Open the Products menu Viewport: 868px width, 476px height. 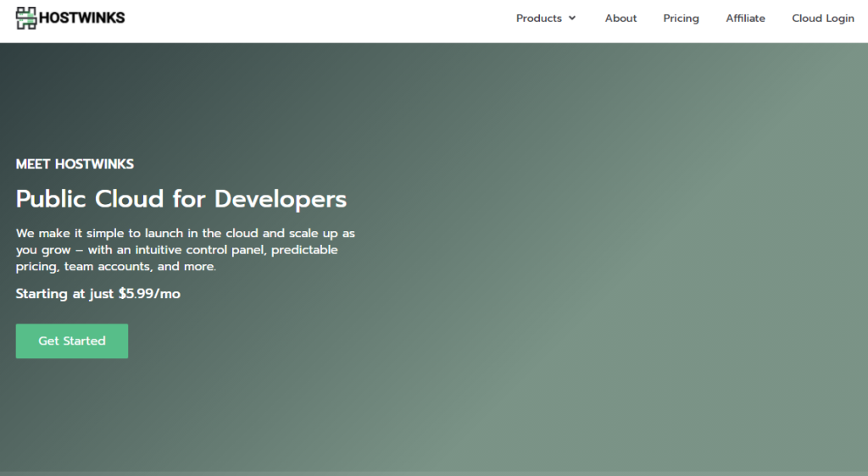click(538, 19)
